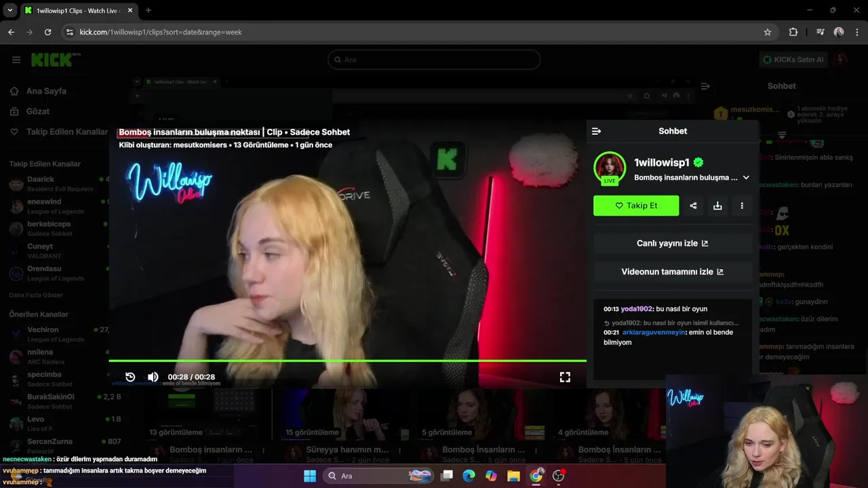Switch to OBS Studio on the taskbar
This screenshot has height=488, width=868.
[x=558, y=476]
